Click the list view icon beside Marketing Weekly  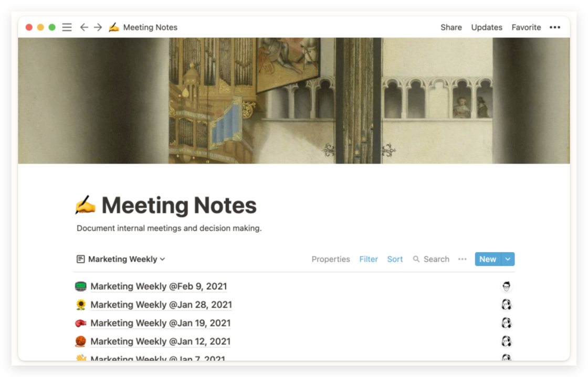tap(80, 259)
